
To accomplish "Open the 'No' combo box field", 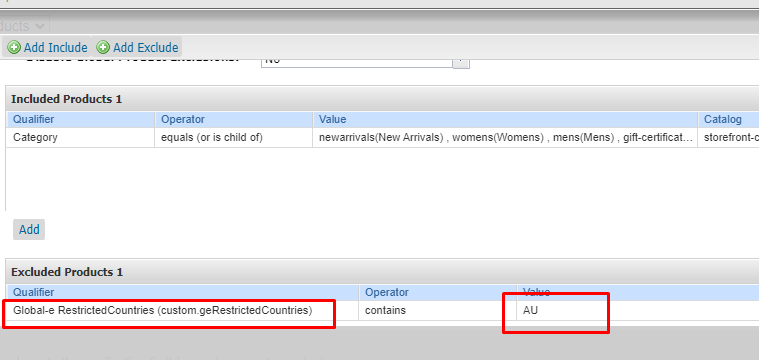I will tap(357, 63).
